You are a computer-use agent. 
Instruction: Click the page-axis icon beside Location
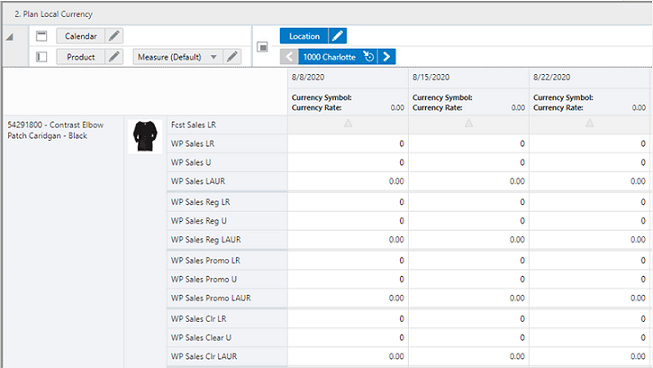point(262,47)
